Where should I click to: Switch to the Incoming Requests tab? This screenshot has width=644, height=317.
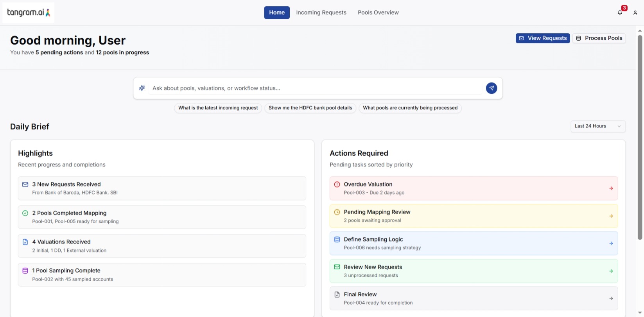[x=321, y=13]
